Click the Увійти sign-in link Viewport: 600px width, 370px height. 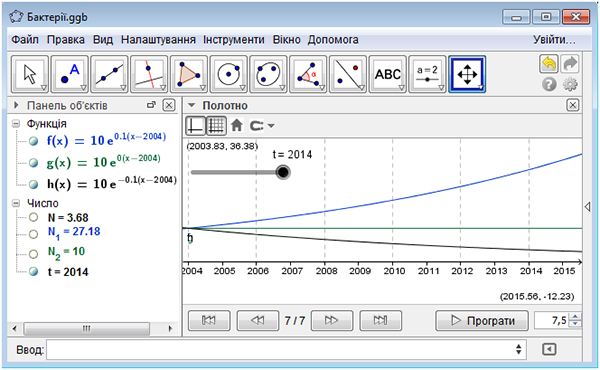554,39
